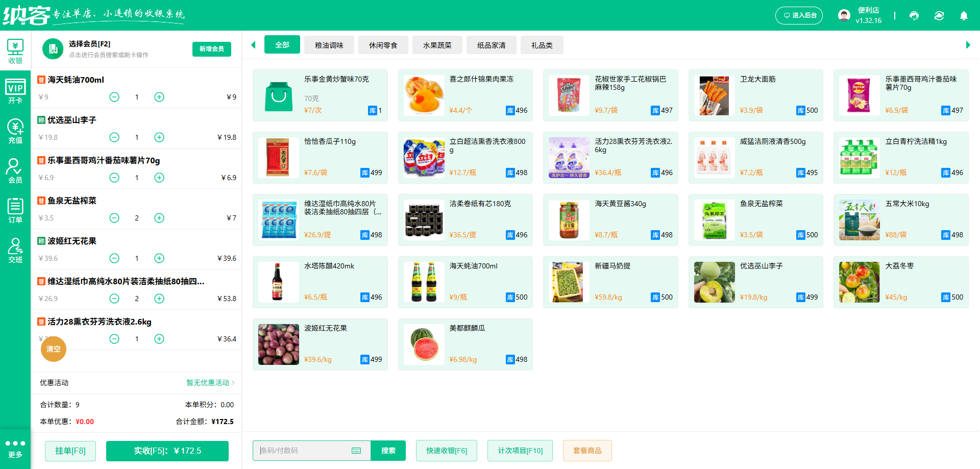
Task: Click the cloud sync icon
Action: tap(939, 15)
